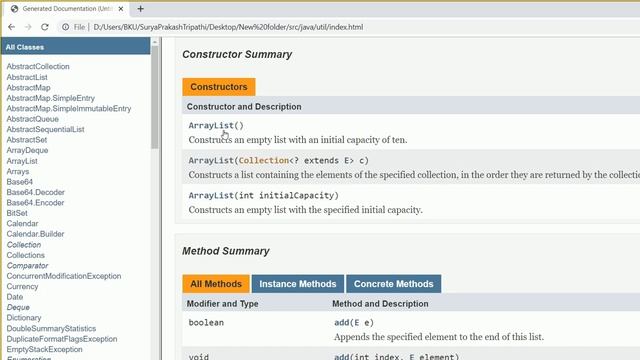Focus the address bar file URL
This screenshot has height=360, width=640.
[x=228, y=27]
